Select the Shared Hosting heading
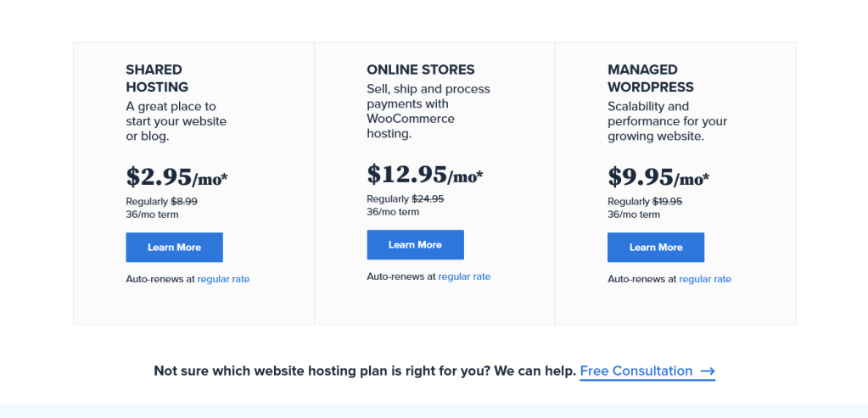Image resolution: width=868 pixels, height=418 pixels. click(157, 78)
